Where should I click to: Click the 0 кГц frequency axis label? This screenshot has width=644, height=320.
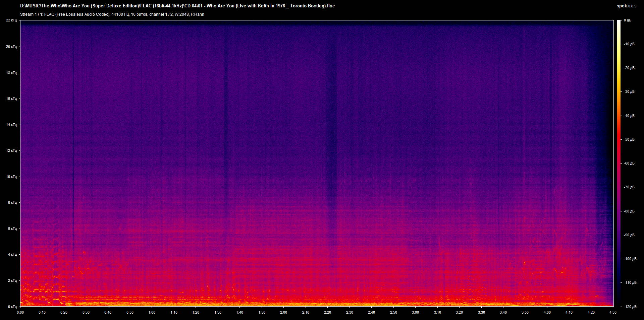(12, 307)
